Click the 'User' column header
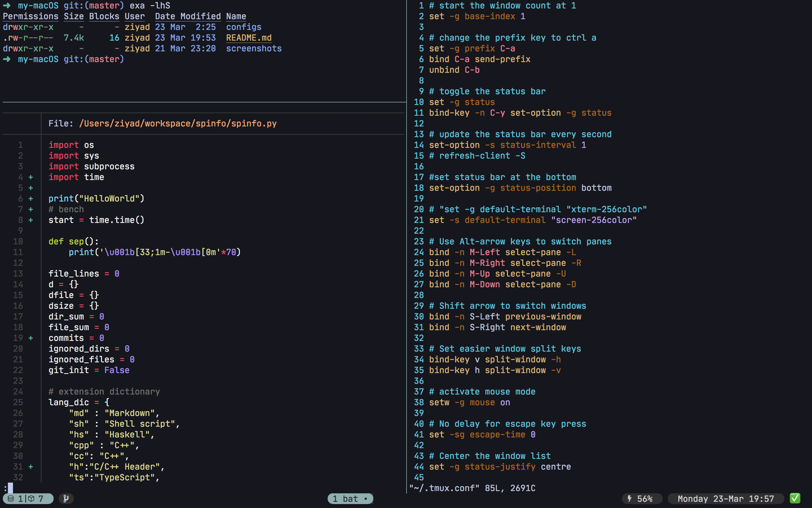The width and height of the screenshot is (812, 508). coord(134,16)
